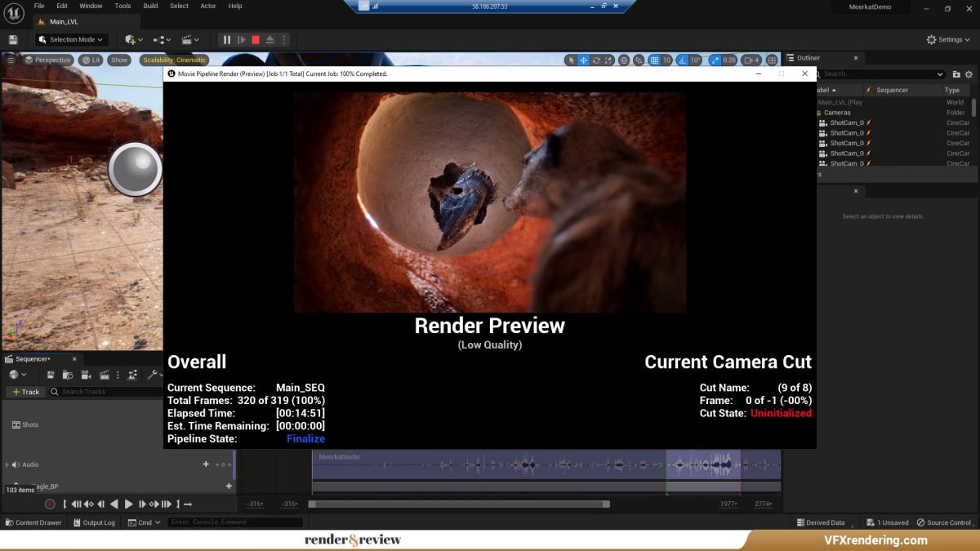The width and height of the screenshot is (980, 551).
Task: Open the Selection Mode dropdown
Action: [x=70, y=39]
